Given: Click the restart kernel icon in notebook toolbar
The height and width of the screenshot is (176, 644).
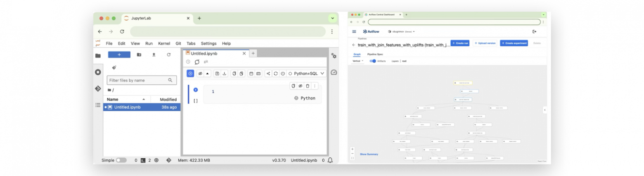Looking at the screenshot, I should (275, 74).
